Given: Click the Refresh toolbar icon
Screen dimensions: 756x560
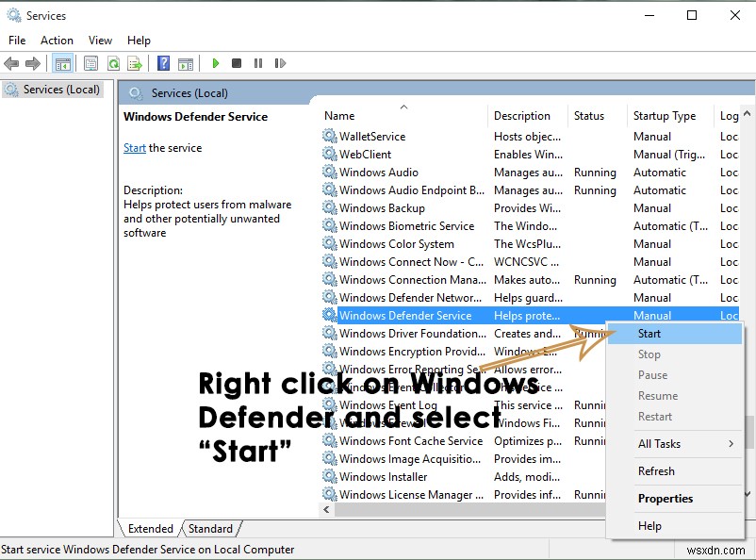Looking at the screenshot, I should click(113, 63).
